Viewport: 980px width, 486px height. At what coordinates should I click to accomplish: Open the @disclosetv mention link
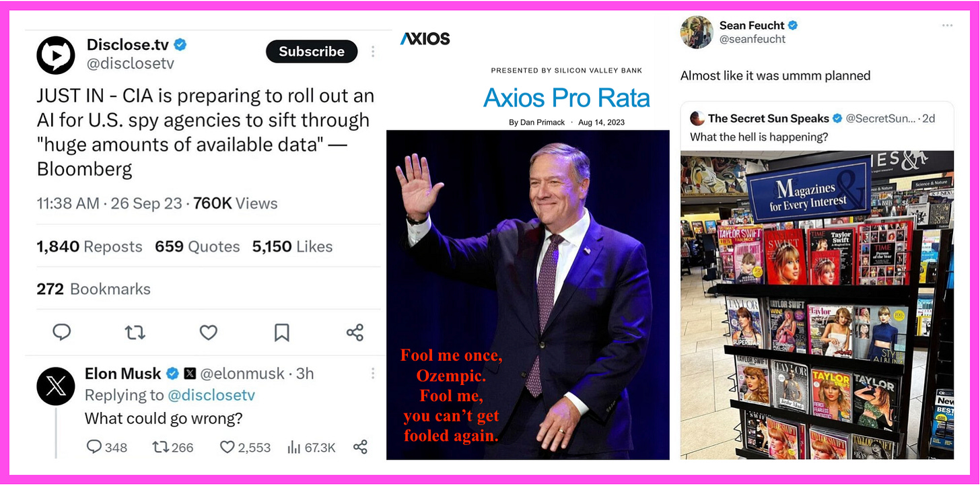tap(212, 395)
